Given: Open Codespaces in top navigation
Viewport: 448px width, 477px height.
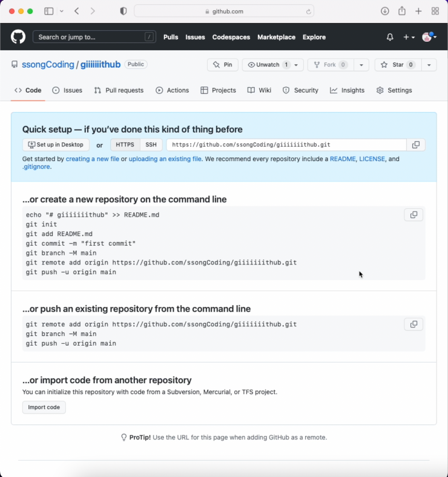Looking at the screenshot, I should 231,37.
